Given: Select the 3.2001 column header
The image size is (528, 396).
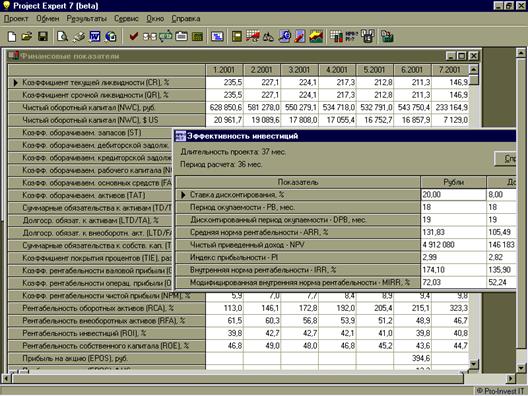Looking at the screenshot, I should tap(299, 70).
